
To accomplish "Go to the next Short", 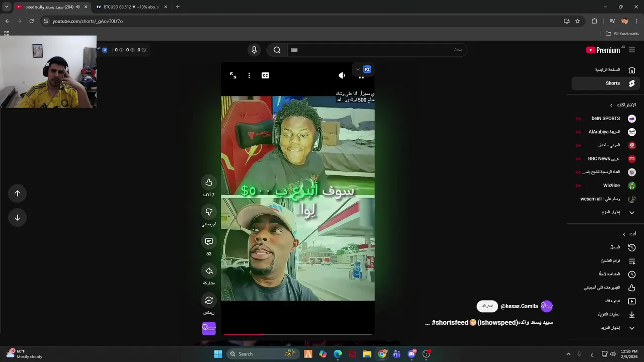I will pos(17,217).
